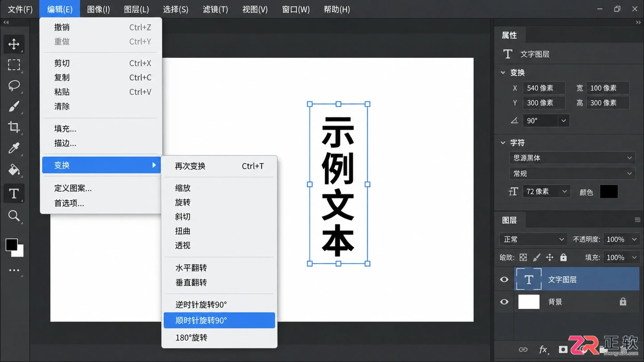
Task: Open the 滤镜(T) menu
Action: coord(215,9)
